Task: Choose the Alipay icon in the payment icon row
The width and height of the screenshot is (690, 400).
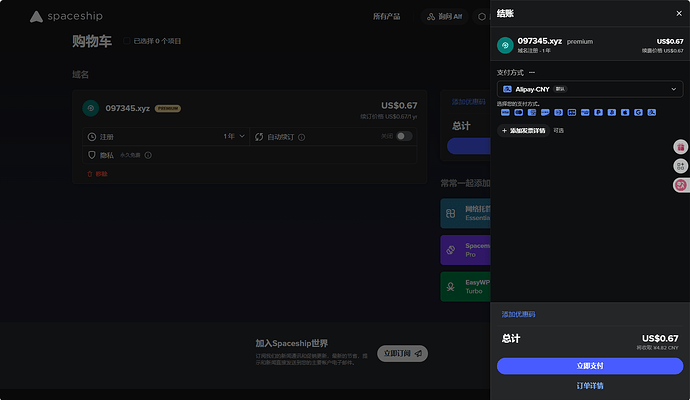Action: [652, 113]
